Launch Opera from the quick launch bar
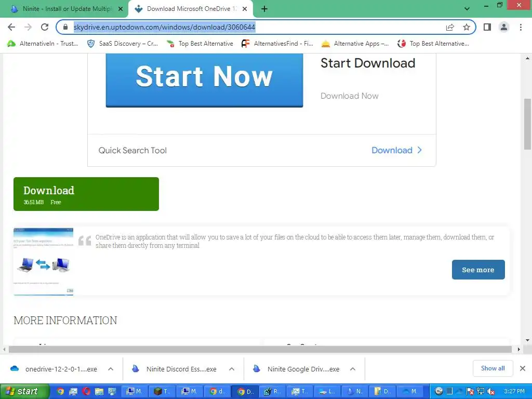The height and width of the screenshot is (399, 532). (86, 391)
